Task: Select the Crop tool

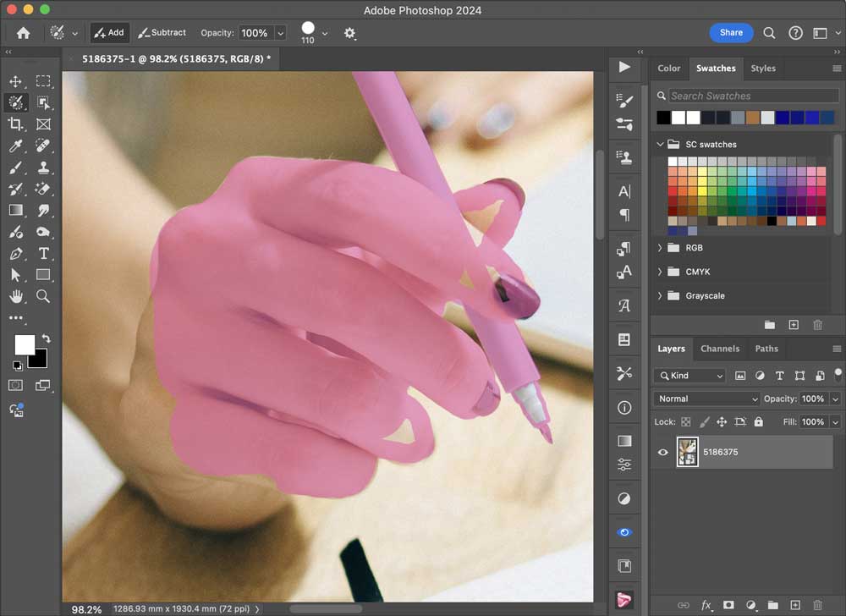Action: [x=15, y=124]
